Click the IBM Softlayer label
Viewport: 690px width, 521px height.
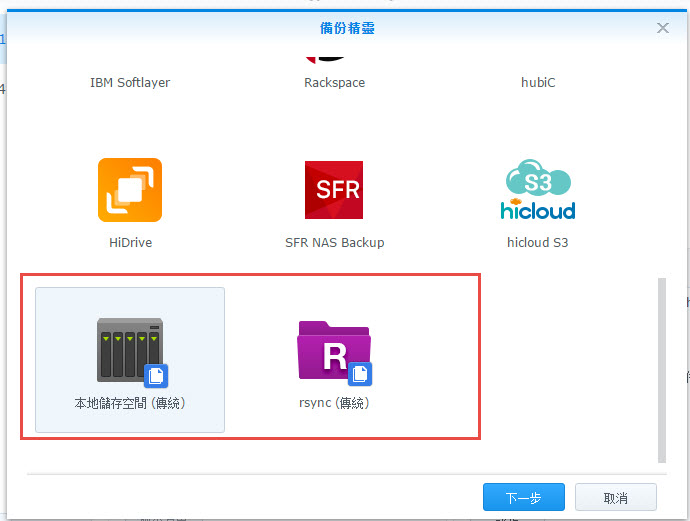(x=130, y=82)
